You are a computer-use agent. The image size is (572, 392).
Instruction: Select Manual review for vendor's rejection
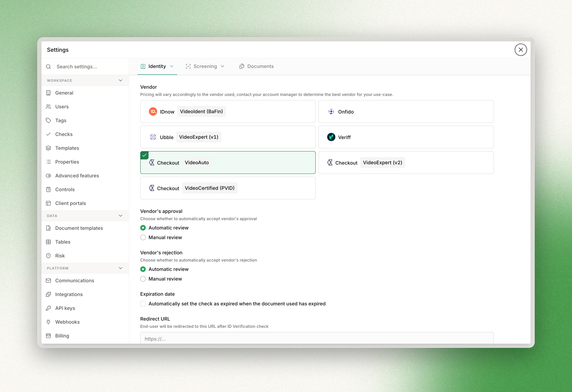[x=143, y=279]
